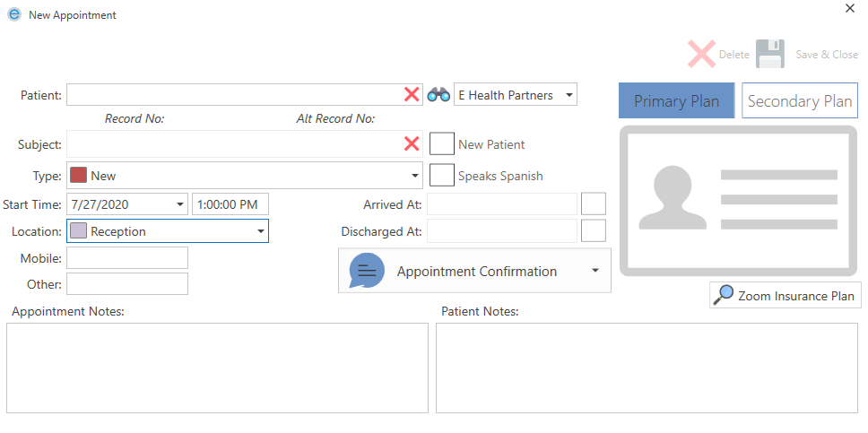Click inside the Appointment Notes text area
868x433 pixels.
(218, 368)
